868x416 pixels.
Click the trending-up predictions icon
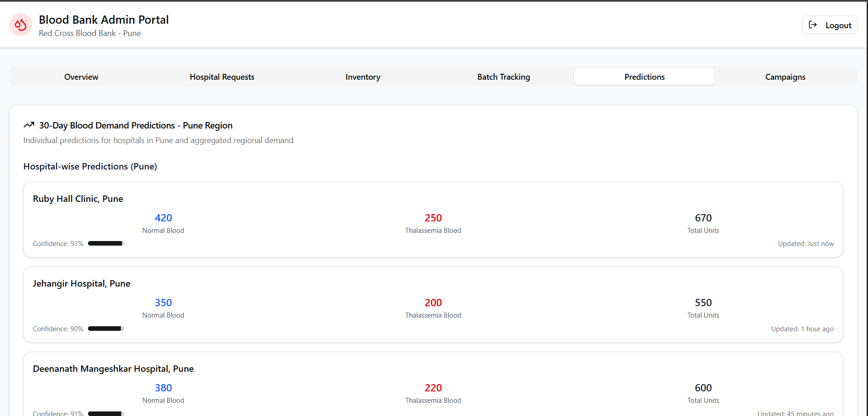pyautogui.click(x=29, y=125)
